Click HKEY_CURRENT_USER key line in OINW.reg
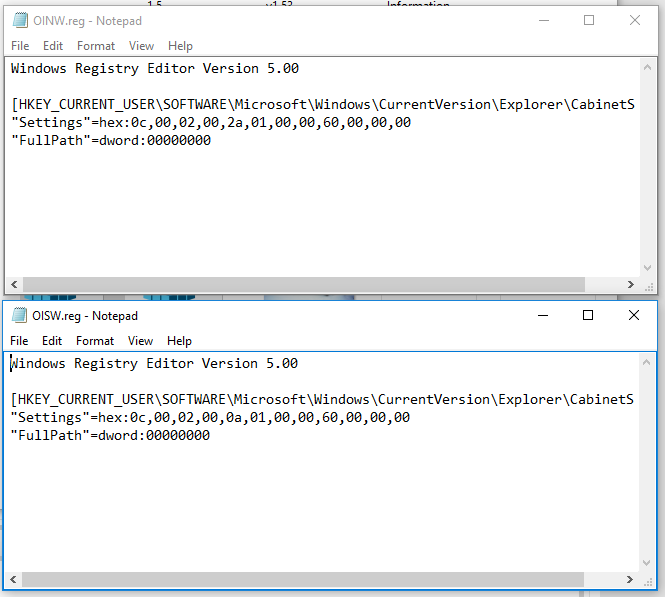The height and width of the screenshot is (597, 665). 323,105
